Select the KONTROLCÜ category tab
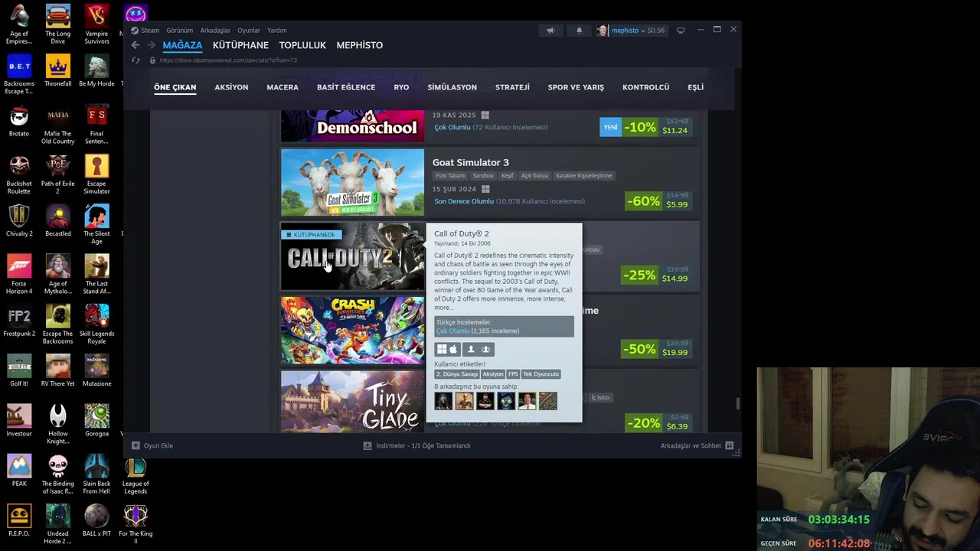Screen dimensions: 980x551 [645, 87]
